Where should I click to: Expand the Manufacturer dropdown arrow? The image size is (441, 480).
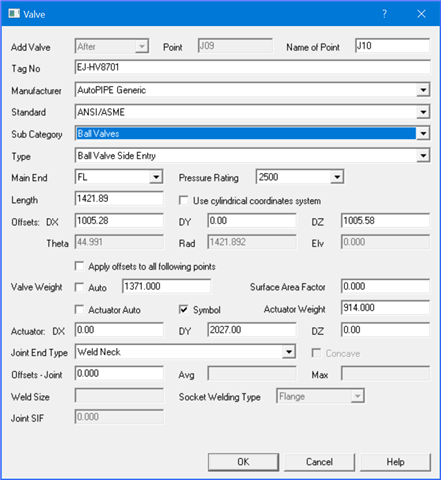pyautogui.click(x=423, y=90)
